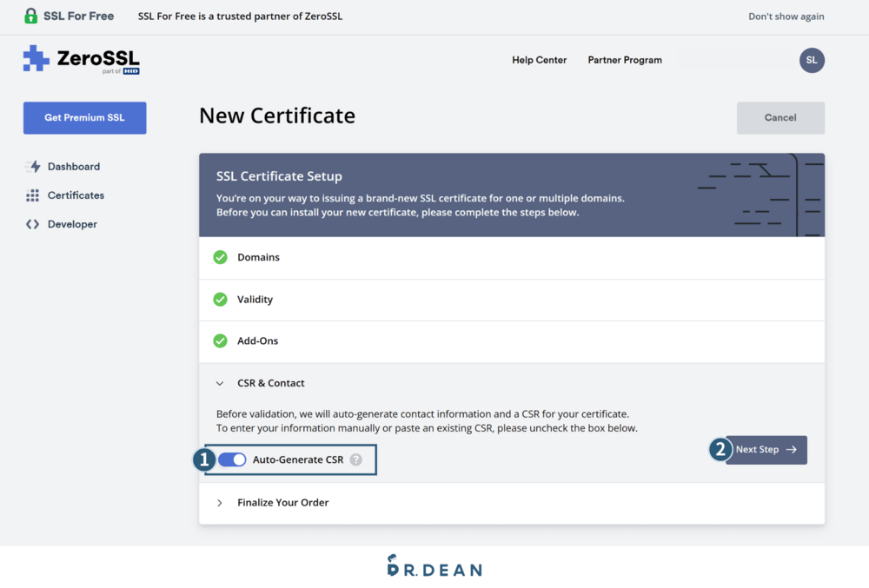Select the Dashboard lightning icon in sidebar
Image resolution: width=869 pixels, height=588 pixels.
coord(32,166)
